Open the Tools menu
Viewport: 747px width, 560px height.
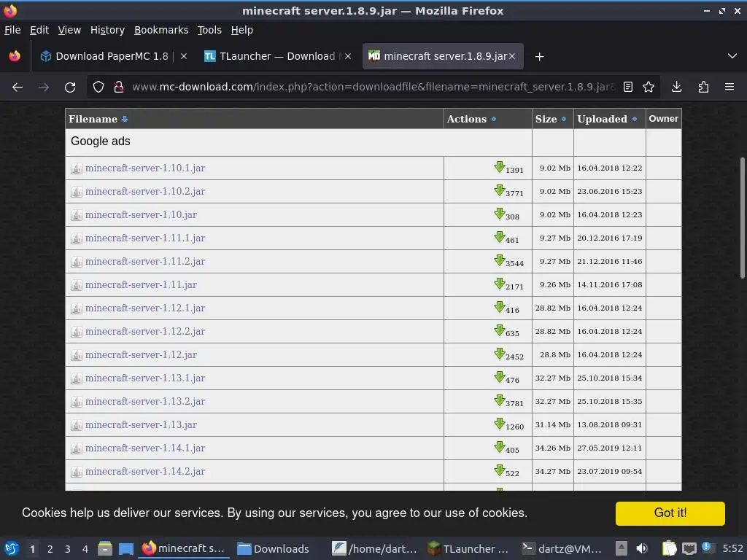[209, 30]
